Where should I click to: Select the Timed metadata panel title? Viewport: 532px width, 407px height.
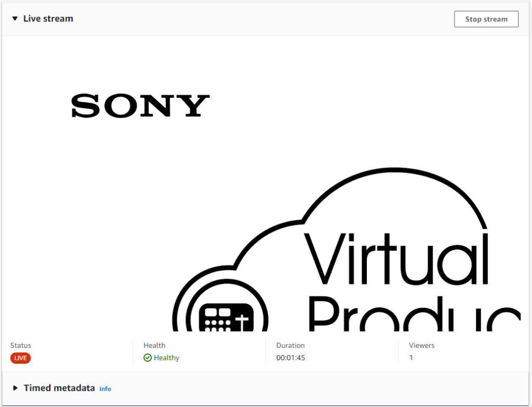[x=59, y=388]
